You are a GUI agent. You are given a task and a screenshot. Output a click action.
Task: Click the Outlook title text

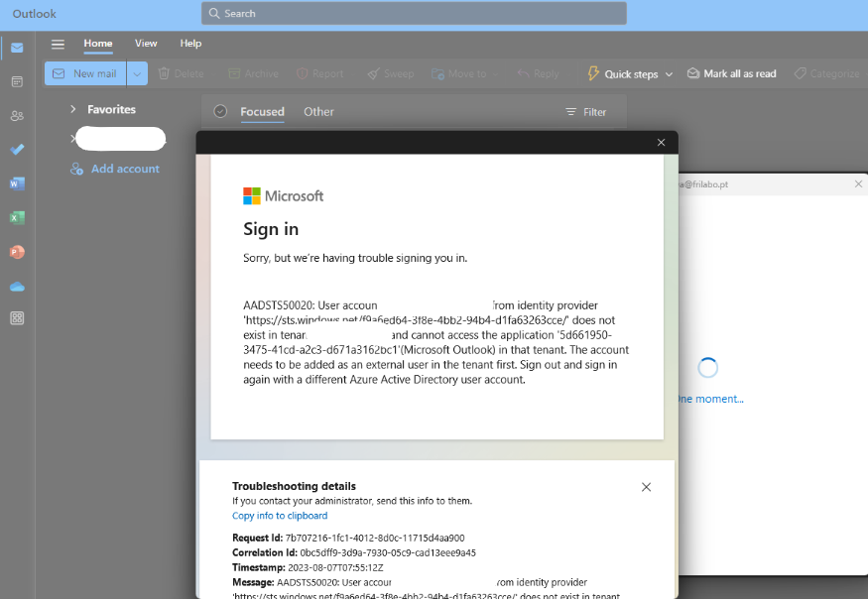tap(35, 14)
